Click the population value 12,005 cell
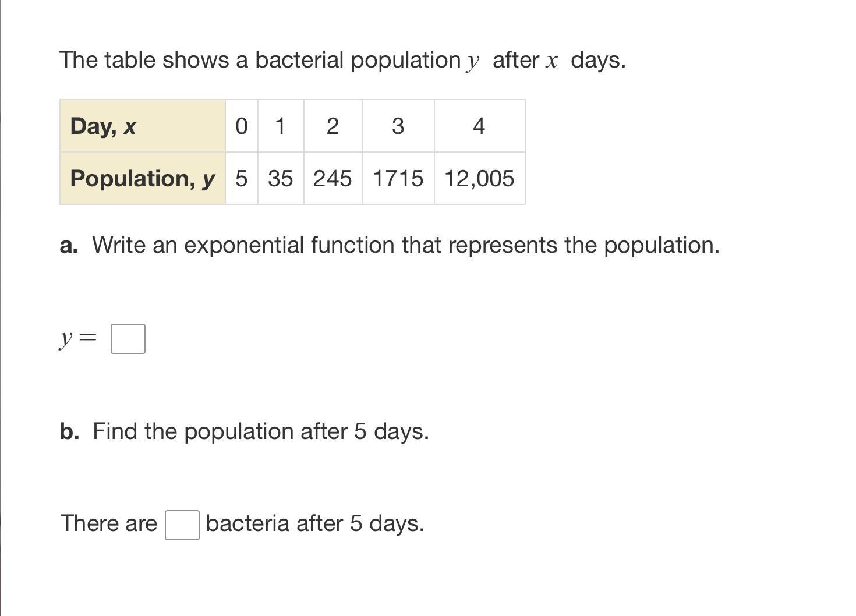Viewport: 856px width, 616px height. point(479,178)
